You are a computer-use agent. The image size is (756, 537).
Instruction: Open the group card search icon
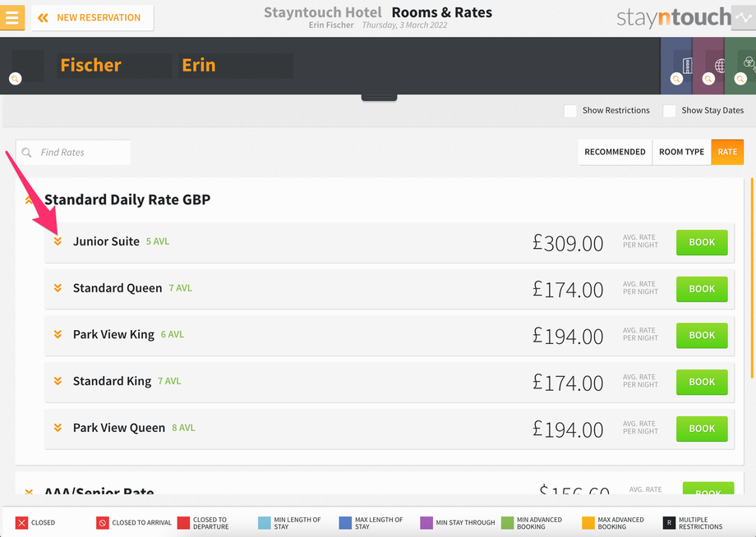point(740,79)
